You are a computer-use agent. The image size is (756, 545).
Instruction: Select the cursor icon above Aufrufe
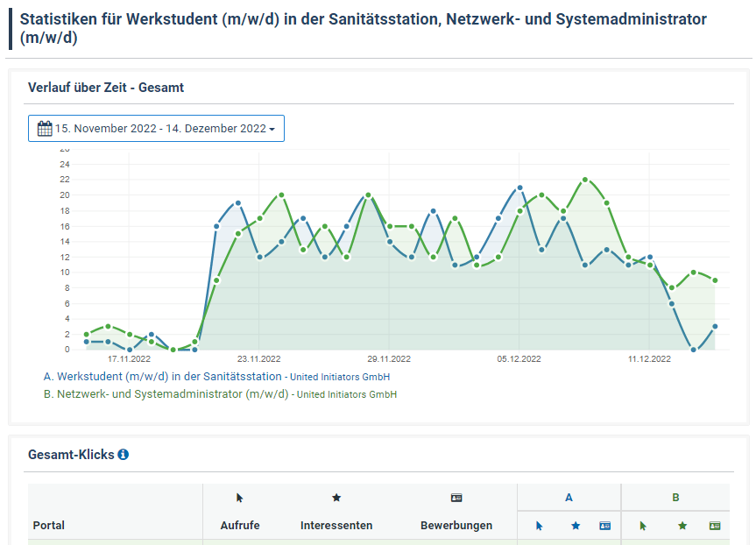[x=238, y=497]
